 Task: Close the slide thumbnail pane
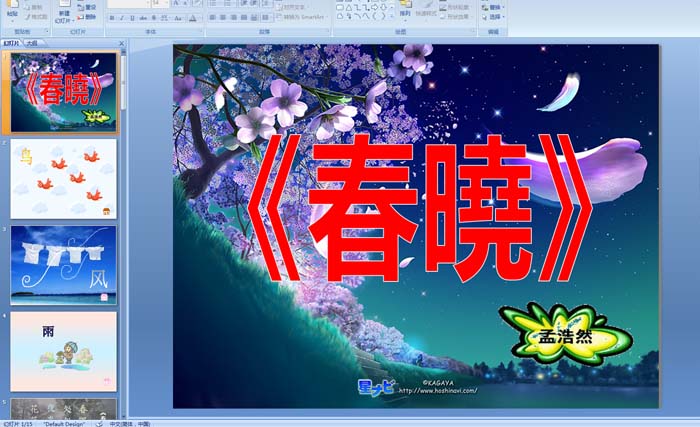tap(121, 43)
